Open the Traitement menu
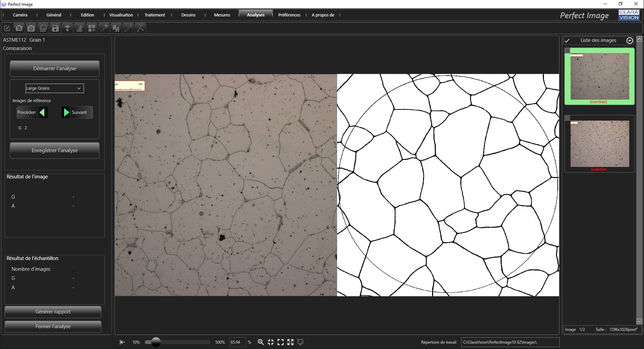The image size is (644, 349). 154,15
